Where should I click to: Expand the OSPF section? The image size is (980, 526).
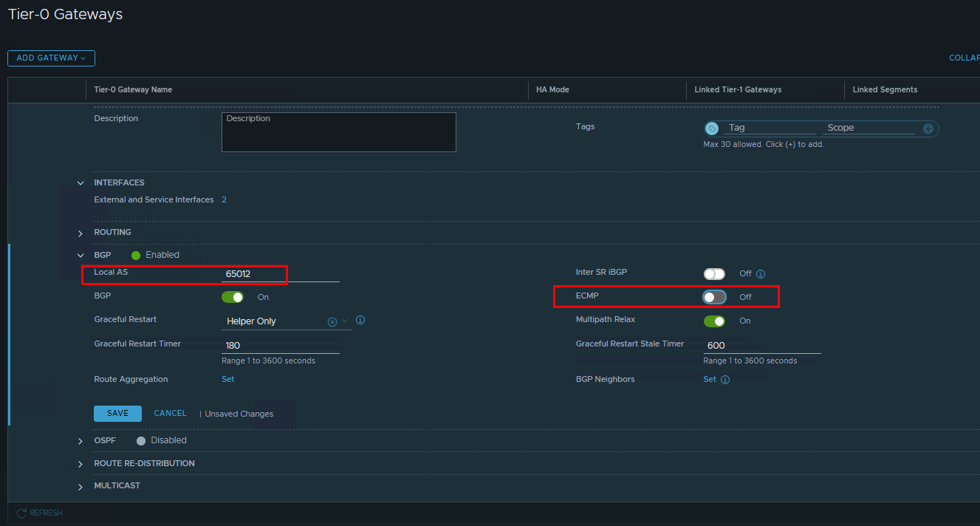[80, 441]
